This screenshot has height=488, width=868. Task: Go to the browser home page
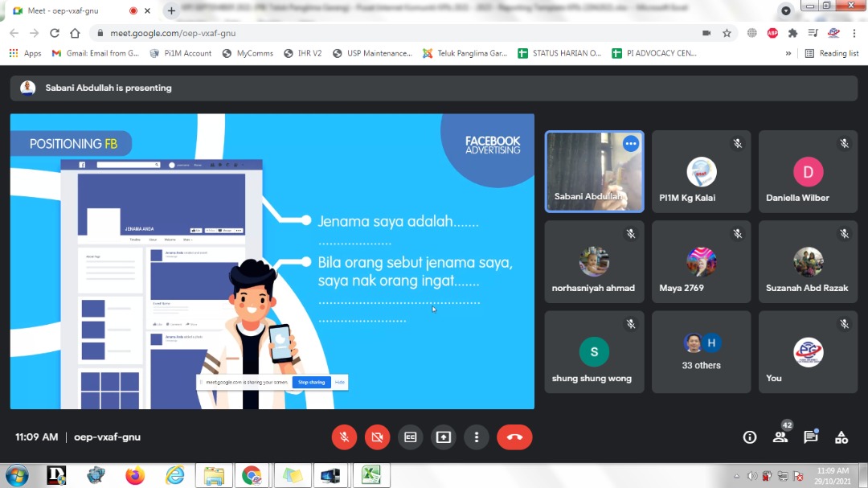tap(75, 33)
